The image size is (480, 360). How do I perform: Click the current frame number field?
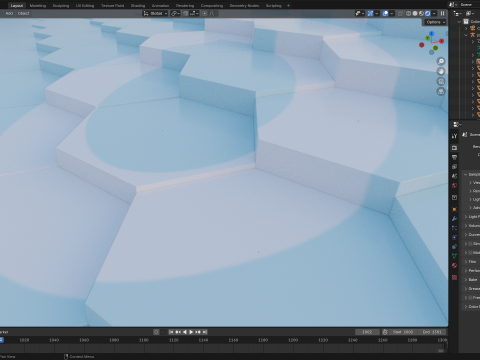[x=367, y=332]
